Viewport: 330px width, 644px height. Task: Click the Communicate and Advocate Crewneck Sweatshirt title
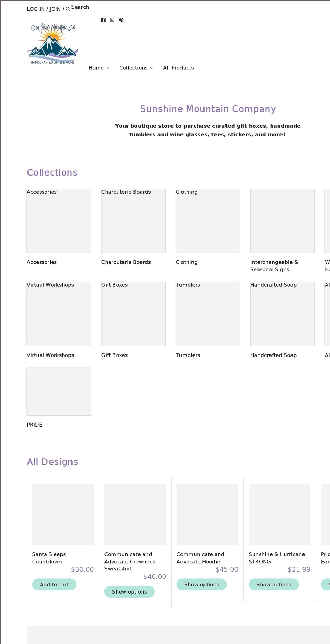[x=130, y=562]
